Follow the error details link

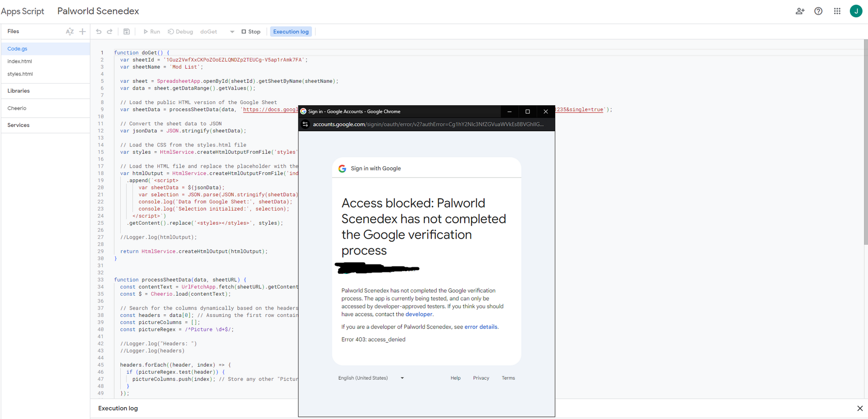click(x=481, y=327)
